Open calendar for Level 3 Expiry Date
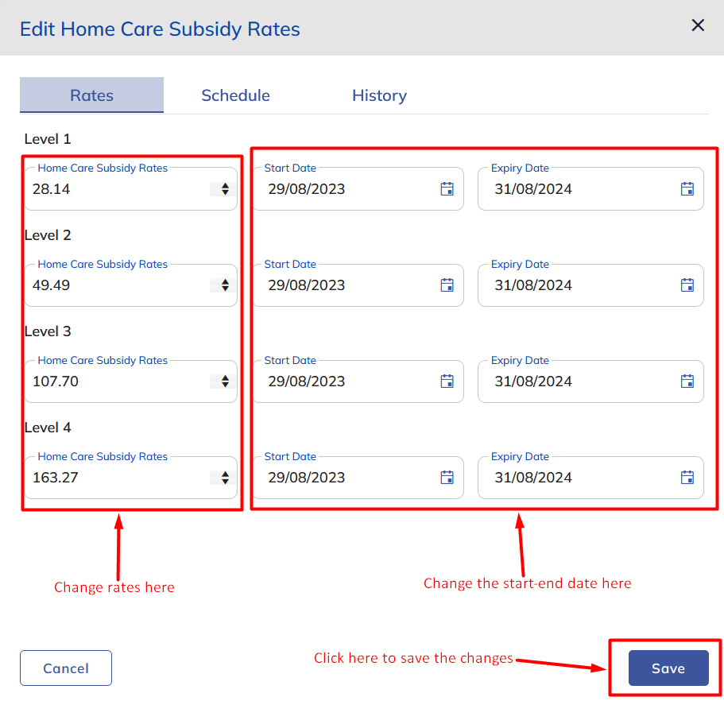 687,381
